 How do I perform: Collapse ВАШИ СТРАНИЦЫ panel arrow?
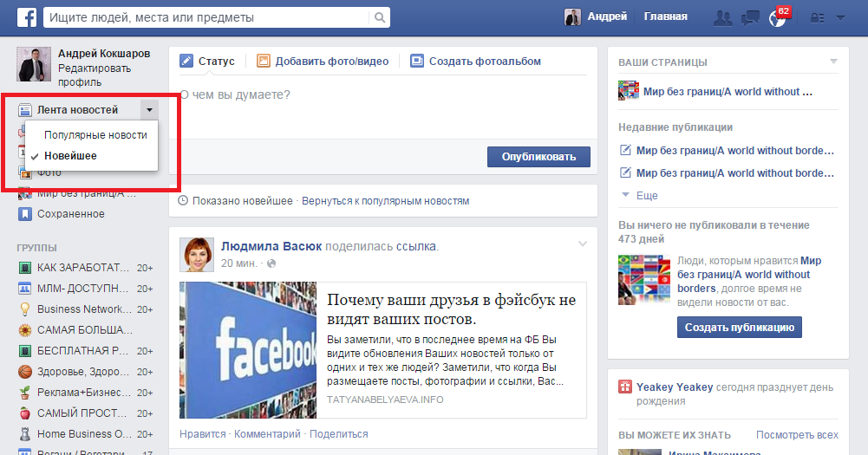point(833,62)
